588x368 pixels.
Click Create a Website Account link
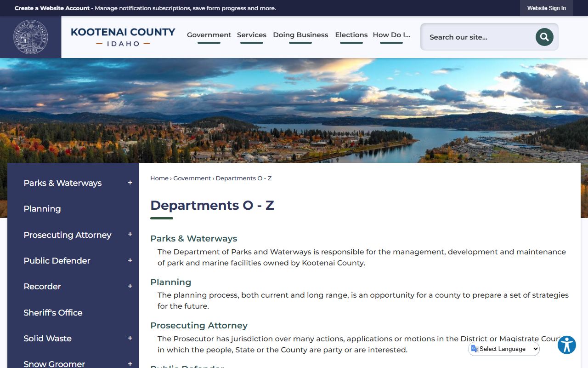point(52,8)
